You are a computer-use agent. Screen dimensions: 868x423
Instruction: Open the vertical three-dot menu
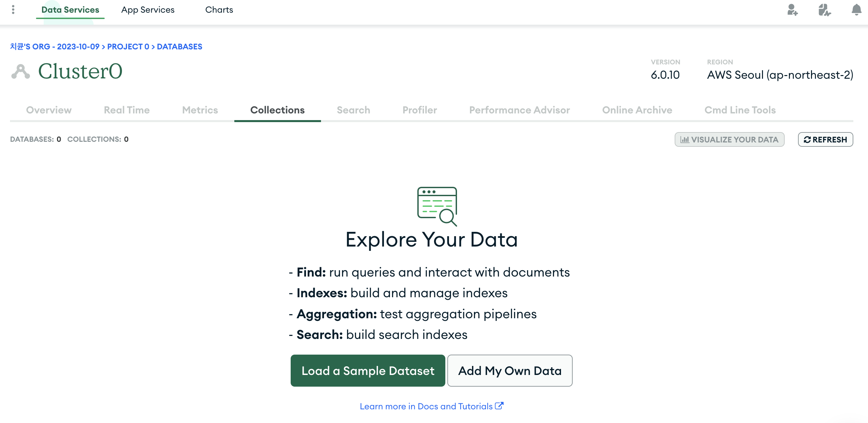(x=13, y=9)
